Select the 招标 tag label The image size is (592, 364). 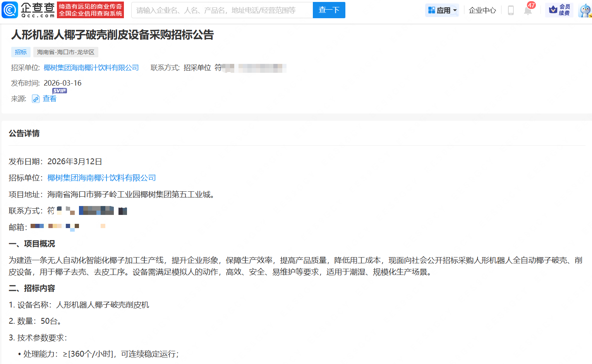click(21, 52)
